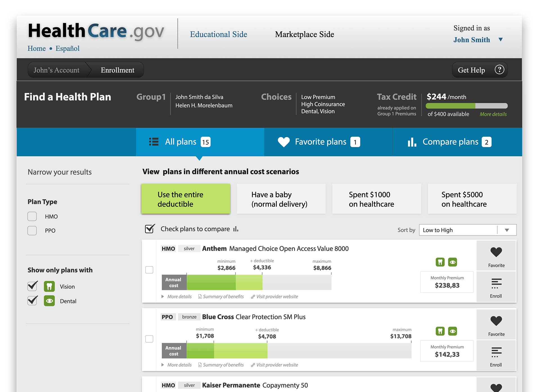This screenshot has width=540, height=392.
Task: Select the Spent $5000 on healthcare scenario
Action: (x=472, y=199)
